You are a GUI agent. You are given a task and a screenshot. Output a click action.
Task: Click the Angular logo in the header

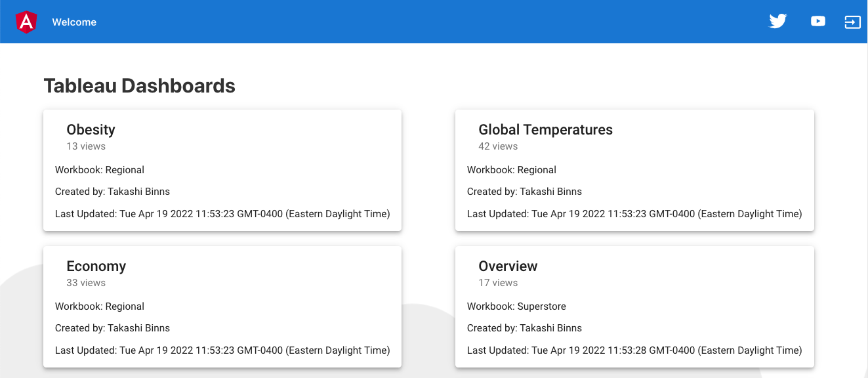[x=26, y=22]
